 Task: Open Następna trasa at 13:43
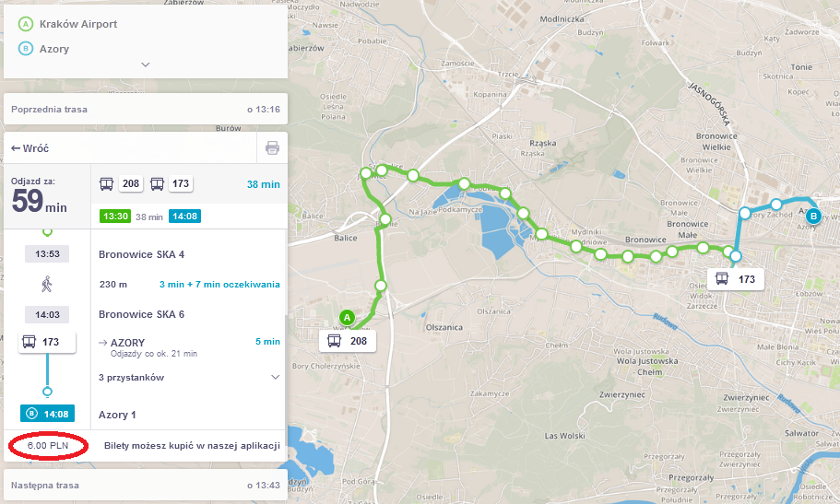click(x=146, y=486)
